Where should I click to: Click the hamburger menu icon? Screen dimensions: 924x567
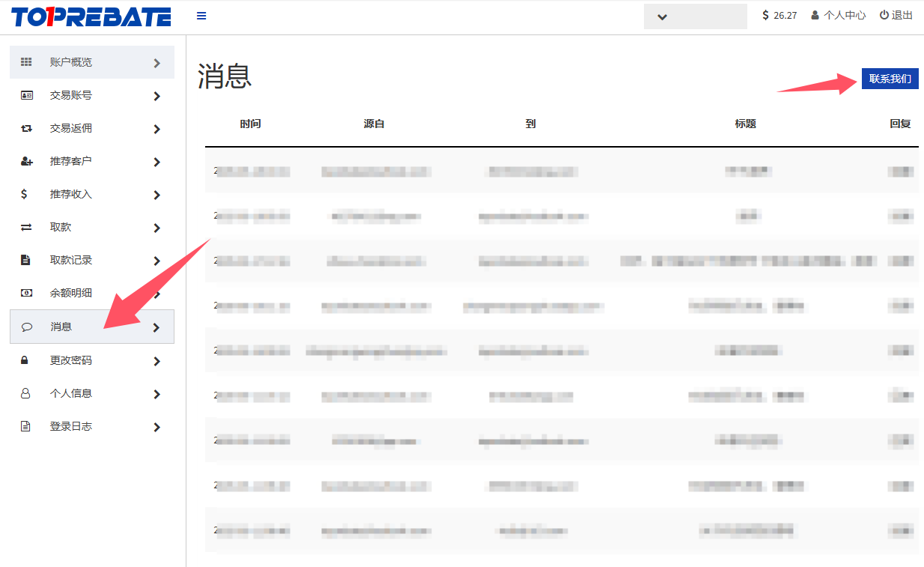(x=201, y=16)
